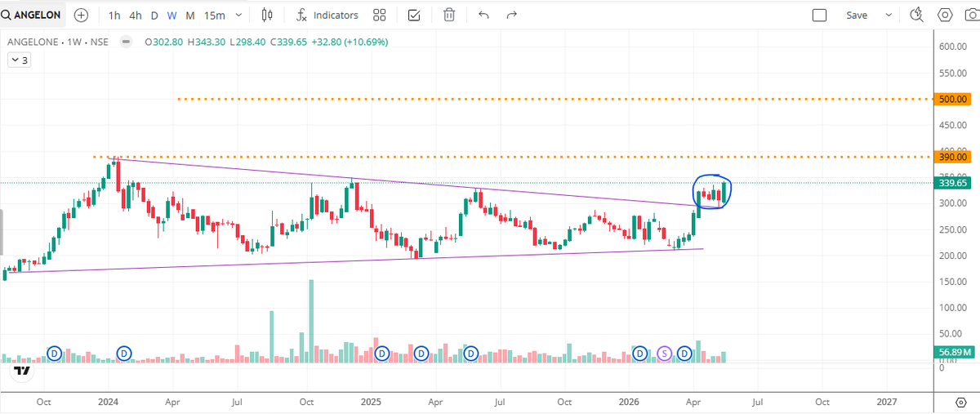Click the 200.00 price scale value
The width and height of the screenshot is (980, 414).
tap(952, 256)
